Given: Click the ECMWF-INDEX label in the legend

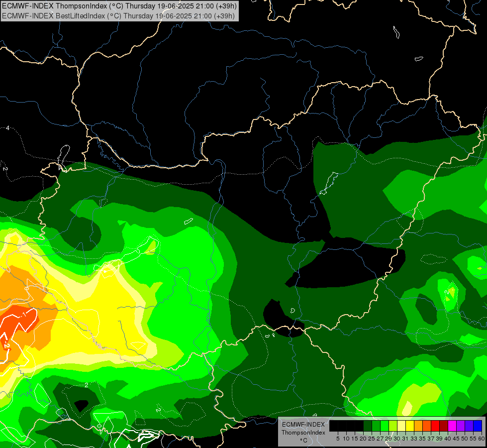Looking at the screenshot, I should coord(303,425).
